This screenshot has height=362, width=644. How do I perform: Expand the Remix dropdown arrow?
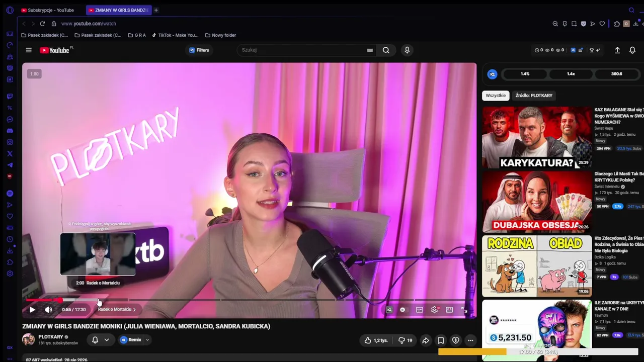click(147, 340)
